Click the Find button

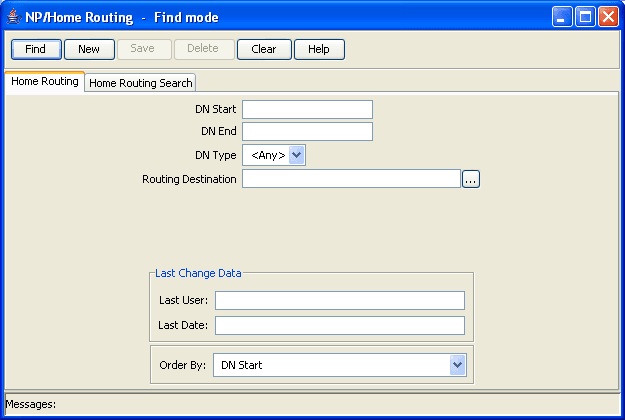tap(36, 49)
